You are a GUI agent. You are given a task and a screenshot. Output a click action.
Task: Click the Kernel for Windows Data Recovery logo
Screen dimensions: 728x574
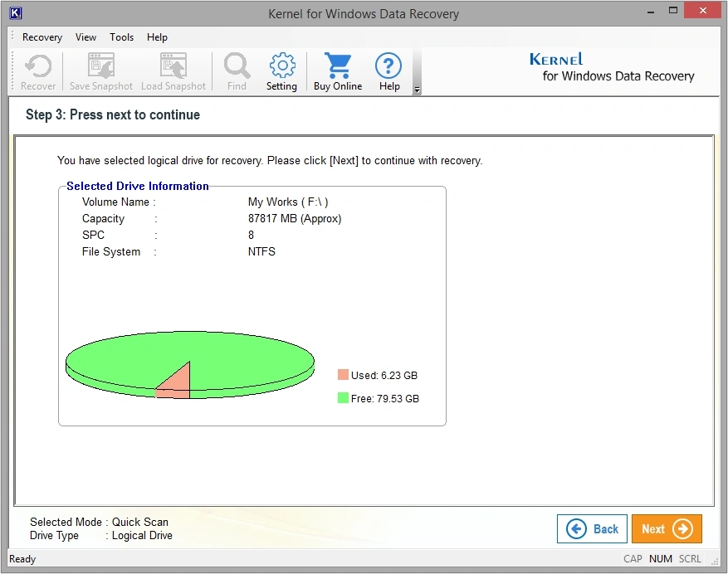click(612, 68)
